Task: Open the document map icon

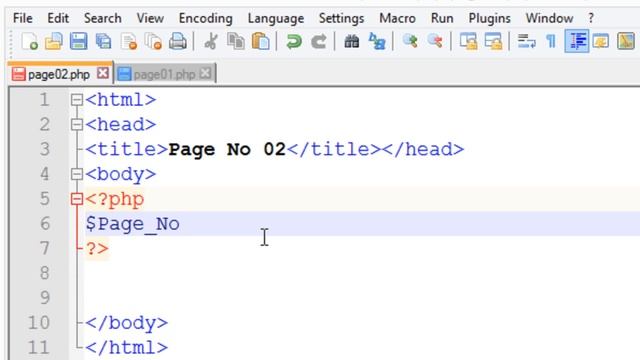Action: (x=626, y=42)
